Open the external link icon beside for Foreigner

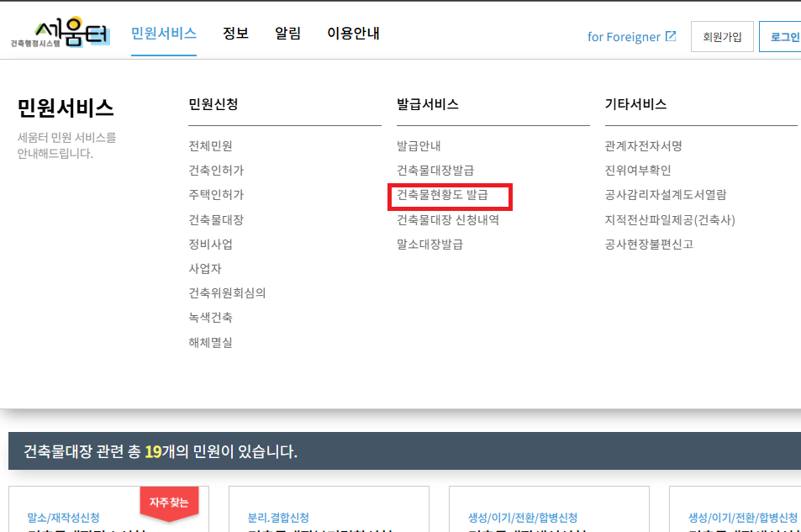tap(671, 36)
